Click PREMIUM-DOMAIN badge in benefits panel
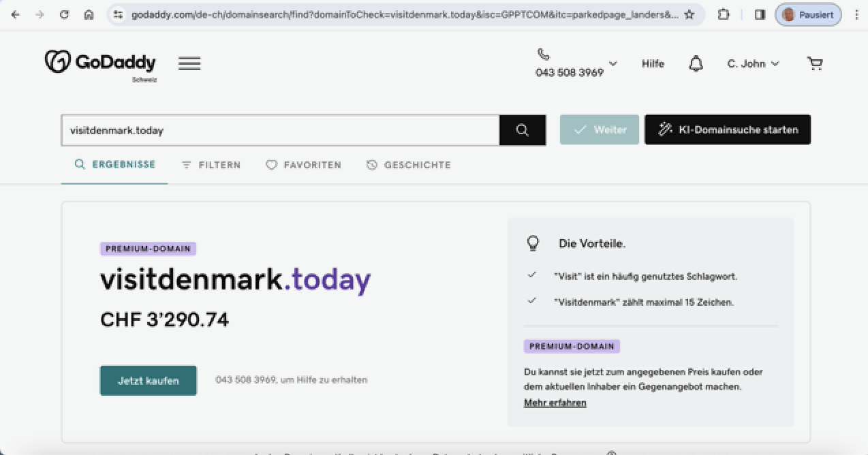Viewport: 868px width, 455px height. pos(572,346)
